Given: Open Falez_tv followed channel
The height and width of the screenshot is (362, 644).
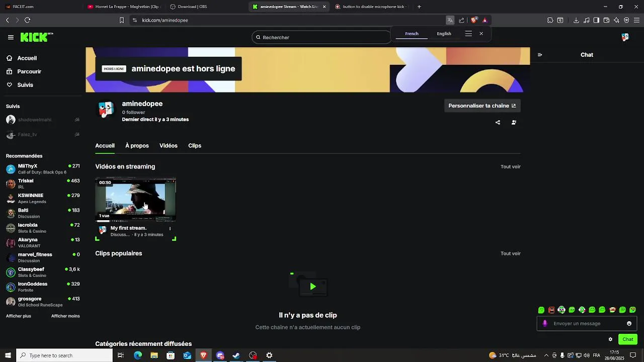Looking at the screenshot, I should 43,135.
